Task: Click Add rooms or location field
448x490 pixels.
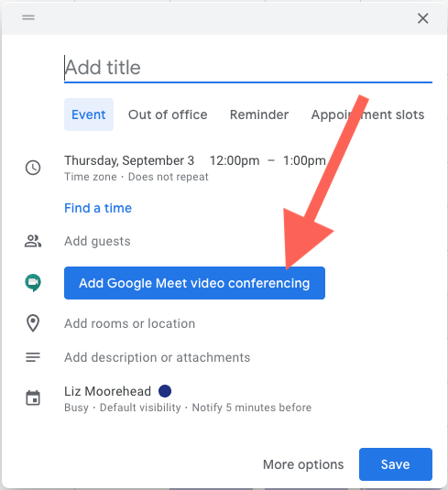Action: [129, 323]
